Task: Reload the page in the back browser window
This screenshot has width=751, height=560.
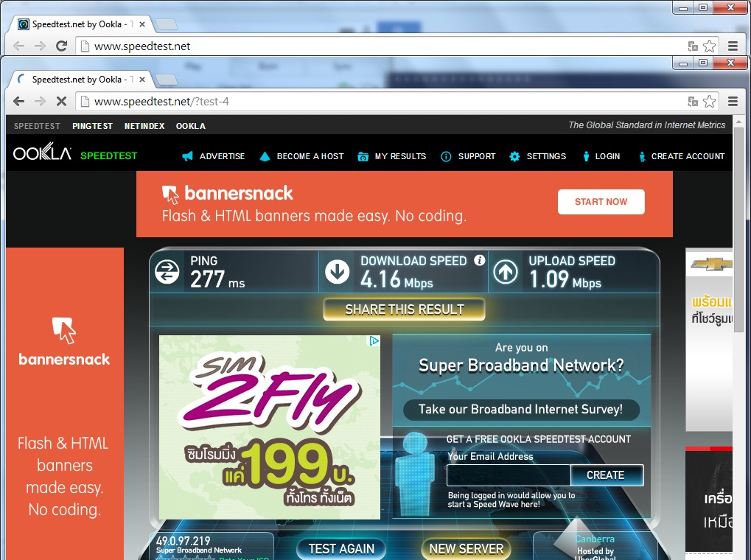Action: (x=61, y=46)
